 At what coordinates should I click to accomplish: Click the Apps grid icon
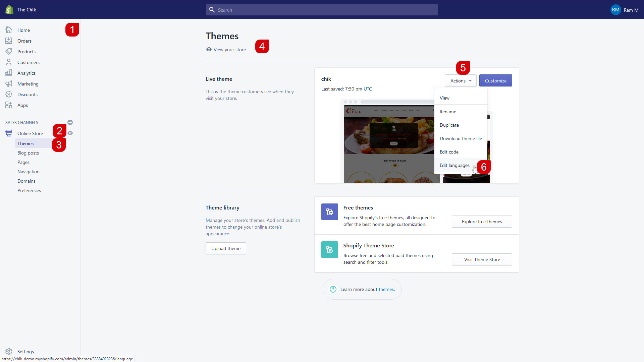point(9,105)
